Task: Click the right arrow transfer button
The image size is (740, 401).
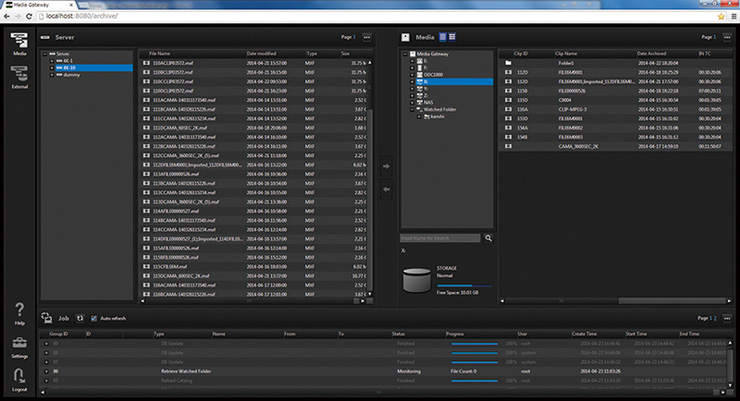Action: click(x=387, y=167)
